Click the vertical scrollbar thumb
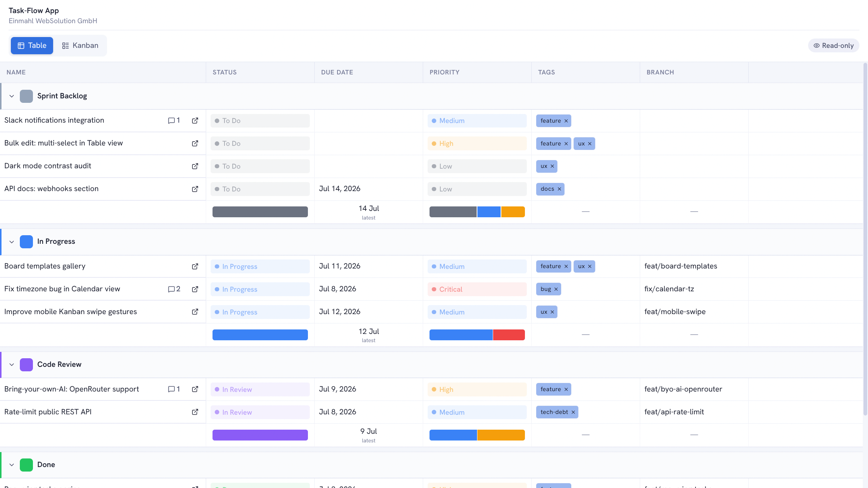Viewport: 868px width, 488px height. tap(865, 239)
